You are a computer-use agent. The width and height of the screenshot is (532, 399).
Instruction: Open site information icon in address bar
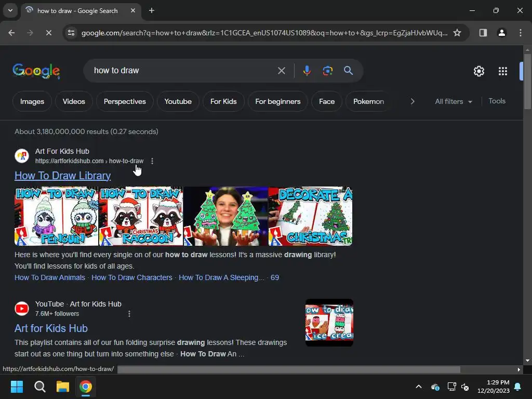point(71,33)
